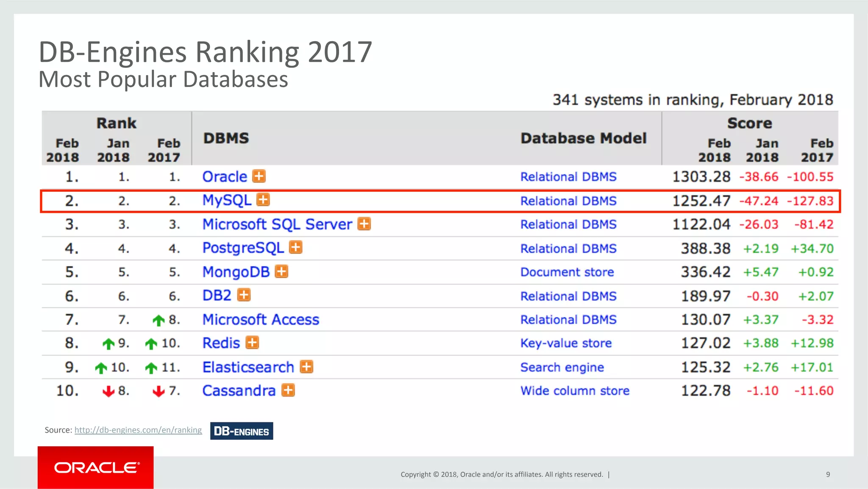This screenshot has width=868, height=489.
Task: Select the -127.83 change value
Action: point(810,201)
